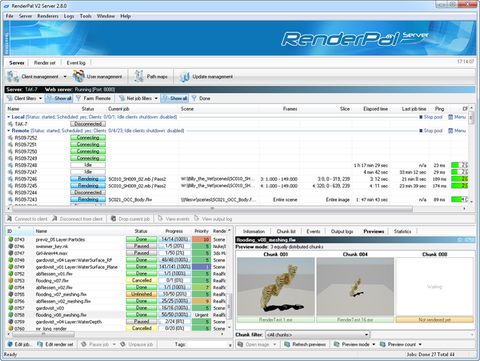Toggle net job filter Show all

[x=174, y=98]
